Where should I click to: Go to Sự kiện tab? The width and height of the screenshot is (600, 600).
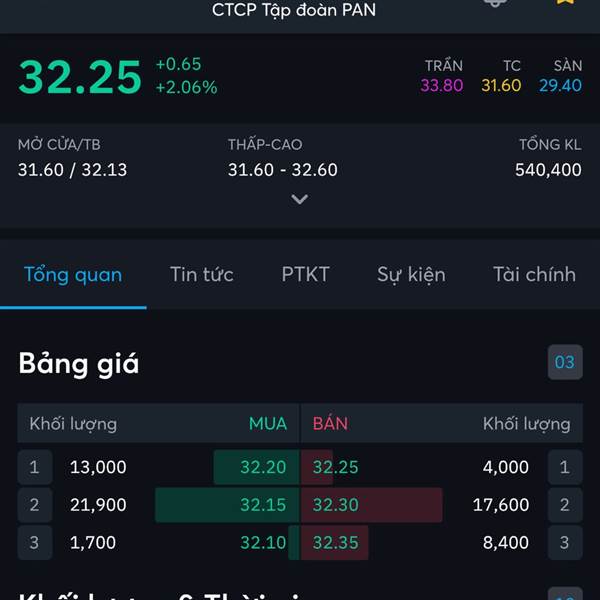pyautogui.click(x=411, y=275)
